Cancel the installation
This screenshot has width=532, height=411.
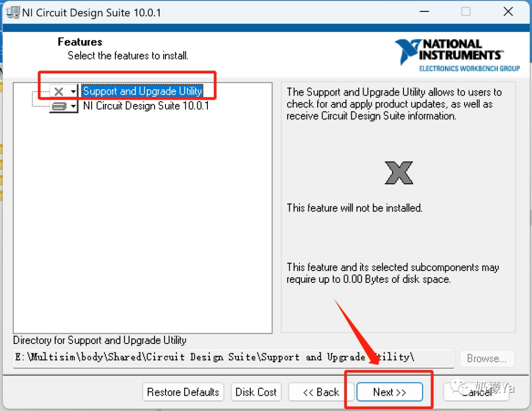pos(476,392)
